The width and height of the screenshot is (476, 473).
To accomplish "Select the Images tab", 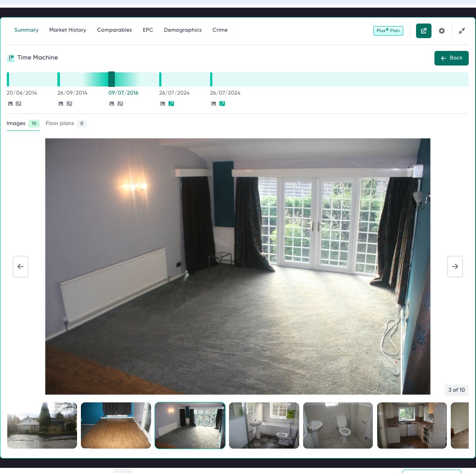I will (23, 124).
